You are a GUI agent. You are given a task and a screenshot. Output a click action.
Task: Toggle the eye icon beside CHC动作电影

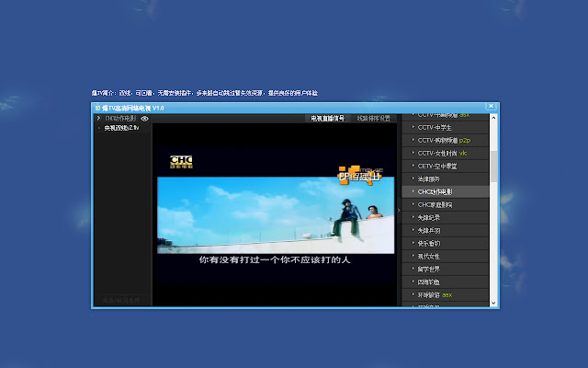tap(144, 119)
